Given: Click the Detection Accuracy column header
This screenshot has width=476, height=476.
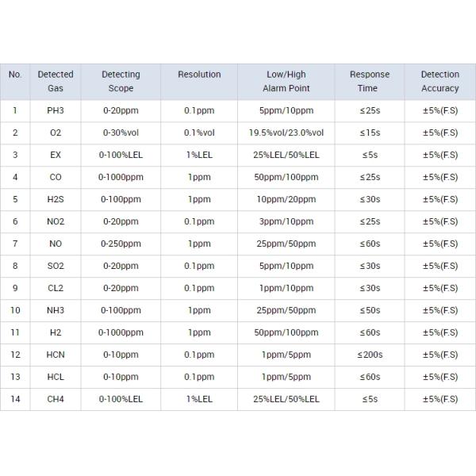Looking at the screenshot, I should [440, 82].
